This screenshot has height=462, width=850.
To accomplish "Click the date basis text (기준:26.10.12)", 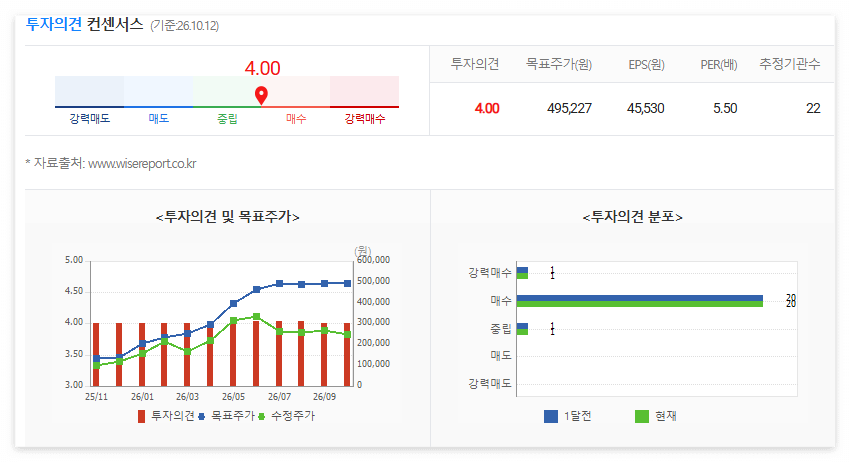I will (x=184, y=25).
